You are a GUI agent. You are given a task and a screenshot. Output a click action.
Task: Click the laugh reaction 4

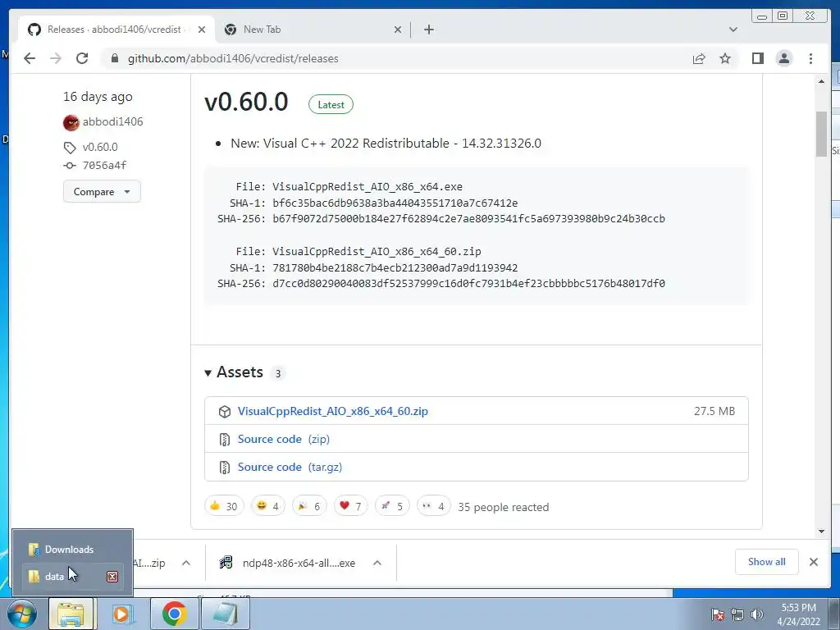(268, 505)
